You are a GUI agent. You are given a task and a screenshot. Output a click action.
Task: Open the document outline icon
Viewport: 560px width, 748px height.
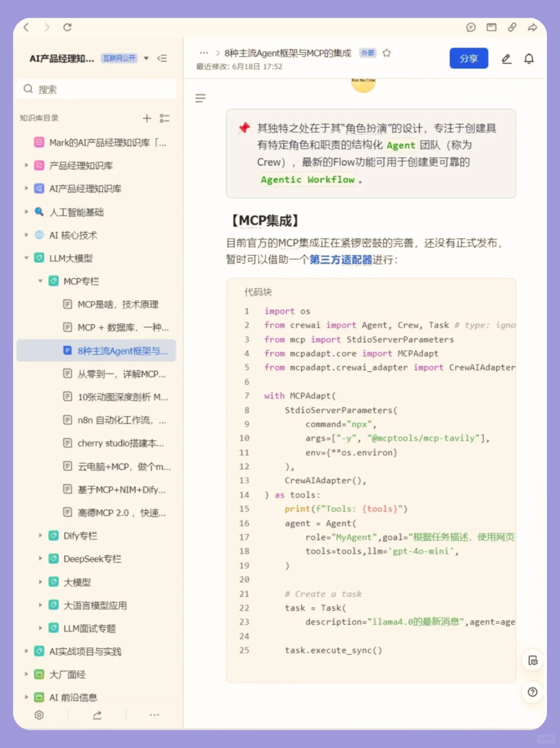tap(201, 98)
